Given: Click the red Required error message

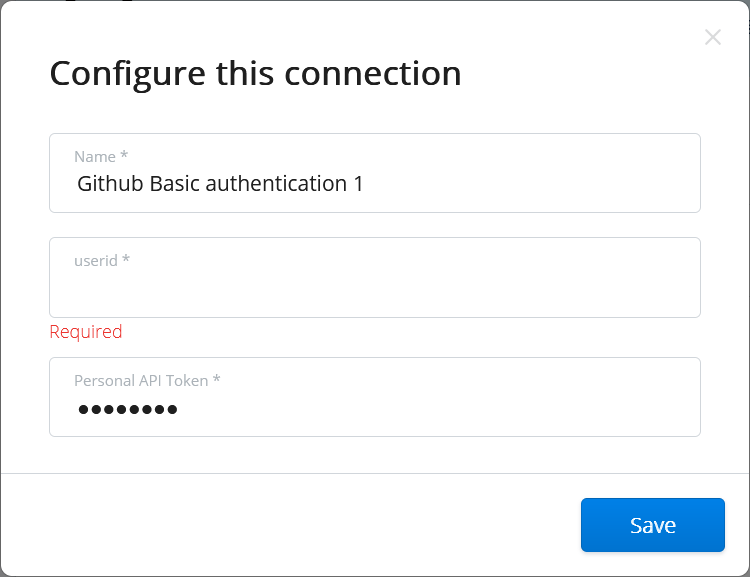Looking at the screenshot, I should [x=86, y=332].
